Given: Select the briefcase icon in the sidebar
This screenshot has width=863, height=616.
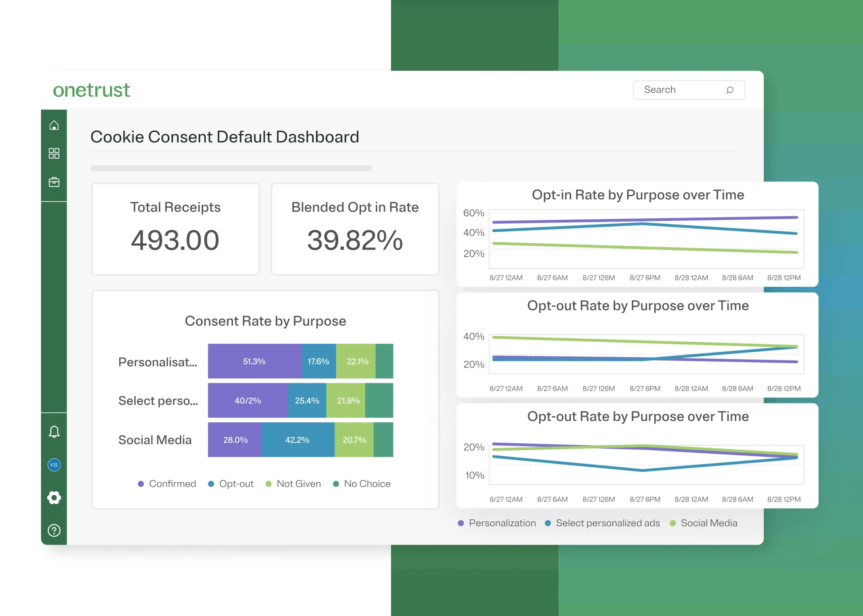Looking at the screenshot, I should (54, 182).
